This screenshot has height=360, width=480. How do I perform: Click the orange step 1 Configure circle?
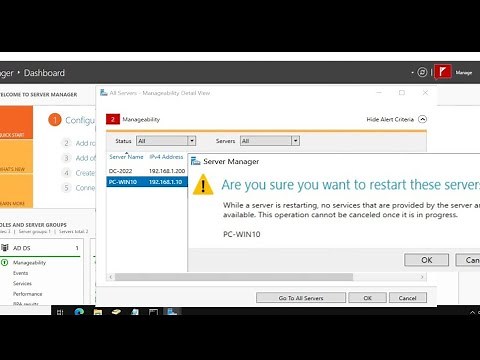click(55, 120)
